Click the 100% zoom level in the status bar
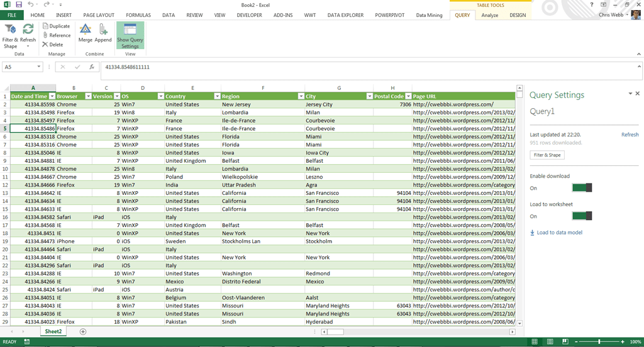644x347 pixels. (x=635, y=342)
